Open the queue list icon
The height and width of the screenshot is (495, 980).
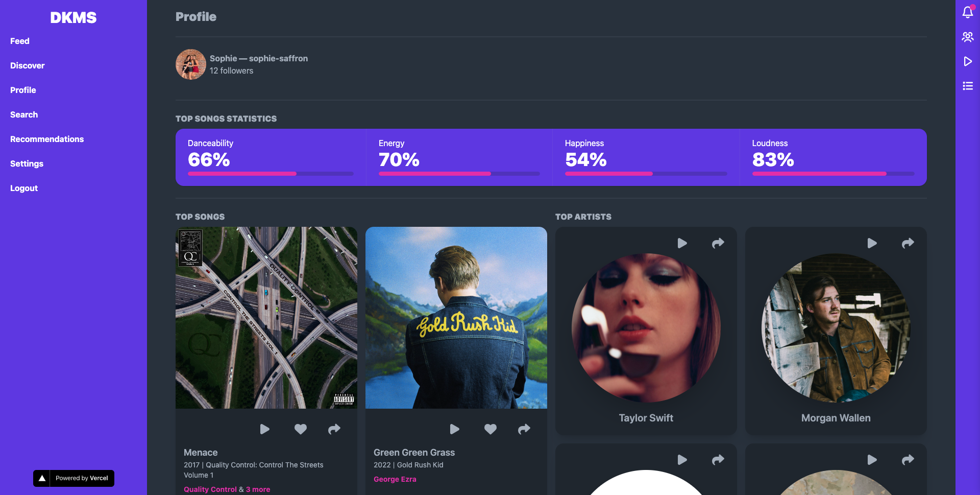pyautogui.click(x=967, y=86)
